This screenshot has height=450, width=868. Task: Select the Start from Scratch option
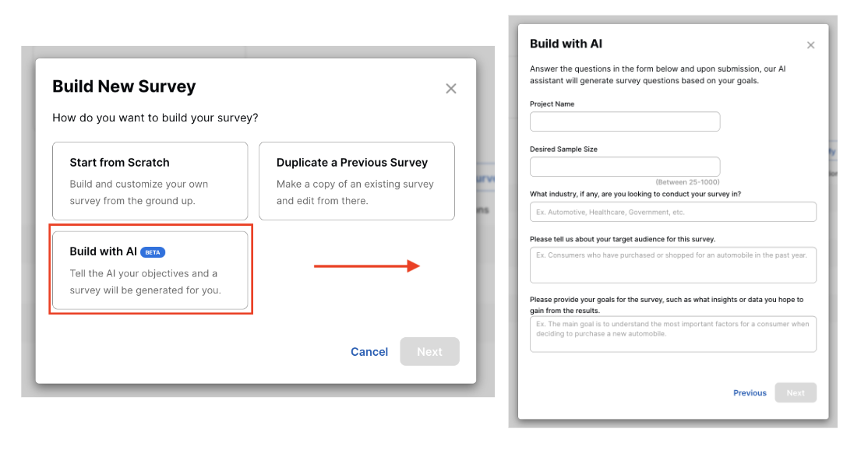pos(150,181)
